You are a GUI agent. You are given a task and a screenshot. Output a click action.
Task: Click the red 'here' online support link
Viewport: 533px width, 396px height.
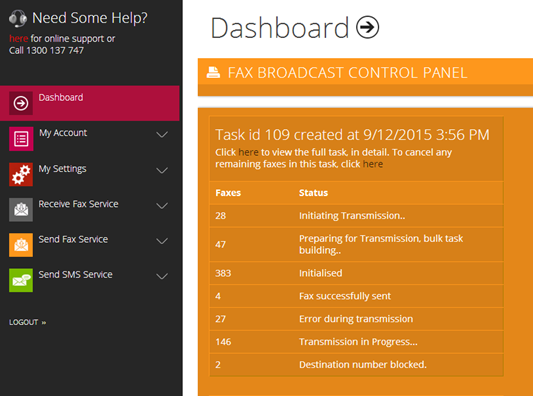click(x=18, y=38)
